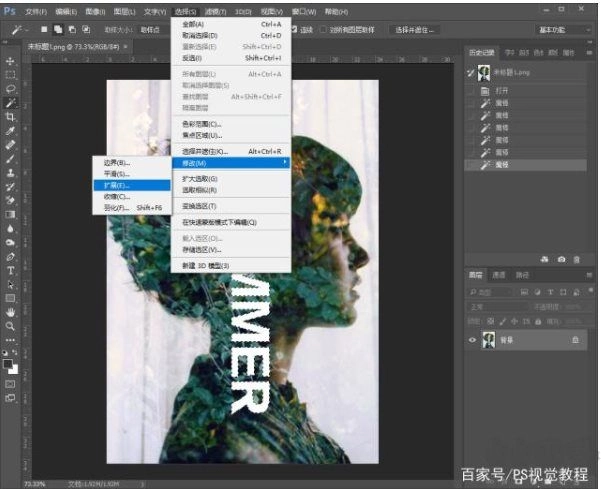Click 色彩范围(C) in the Select menu
Screen dimensions: 601x489
215,123
